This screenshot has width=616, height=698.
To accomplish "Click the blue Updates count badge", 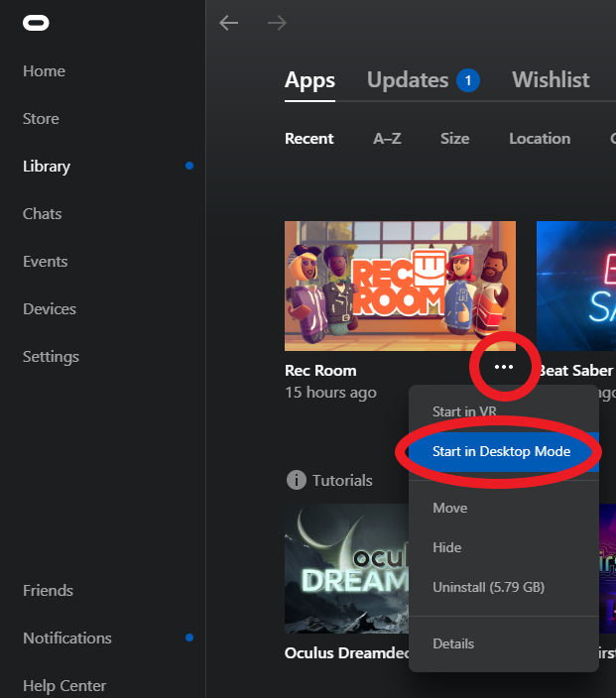I will (467, 80).
